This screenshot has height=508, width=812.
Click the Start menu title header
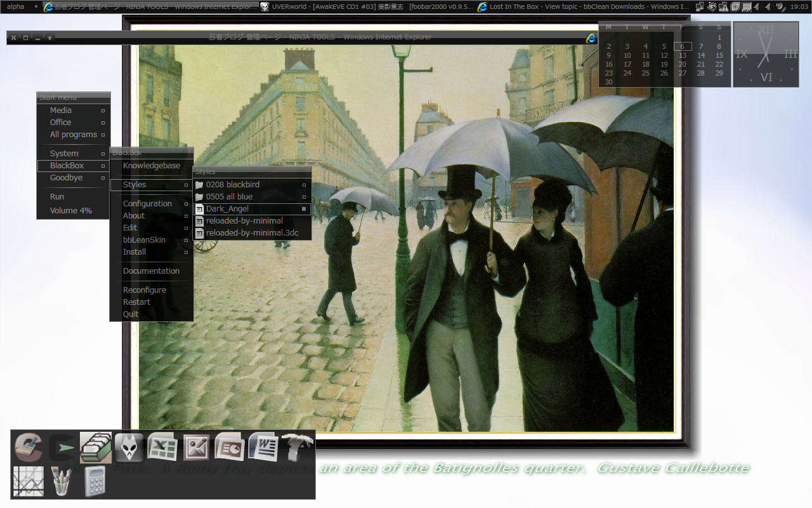coord(74,98)
